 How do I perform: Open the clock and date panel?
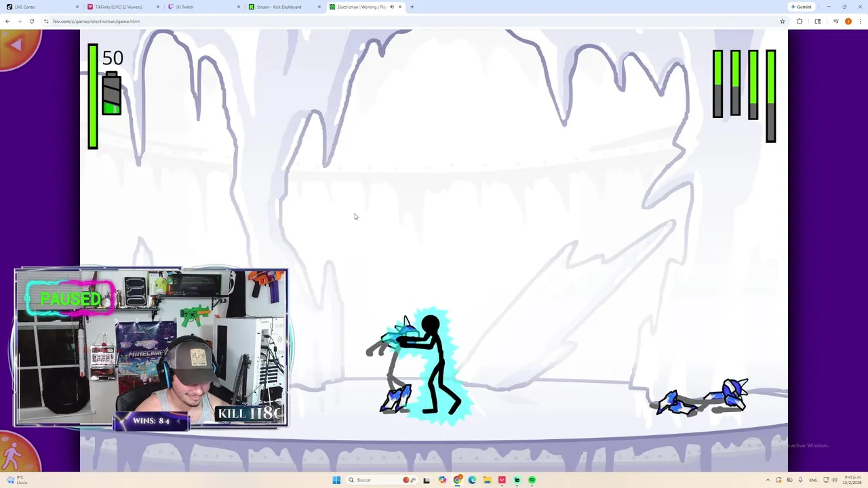click(851, 480)
